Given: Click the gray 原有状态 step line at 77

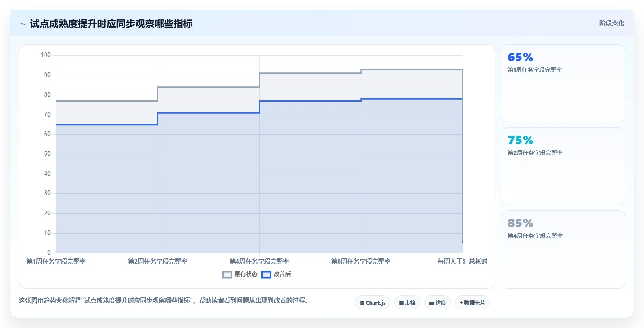Looking at the screenshot, I should pyautogui.click(x=107, y=101).
